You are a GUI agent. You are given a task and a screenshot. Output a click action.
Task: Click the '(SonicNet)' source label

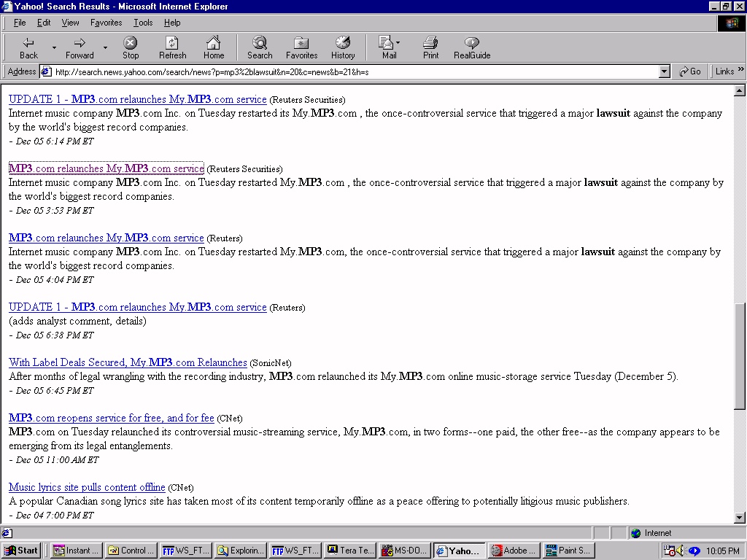click(x=271, y=363)
